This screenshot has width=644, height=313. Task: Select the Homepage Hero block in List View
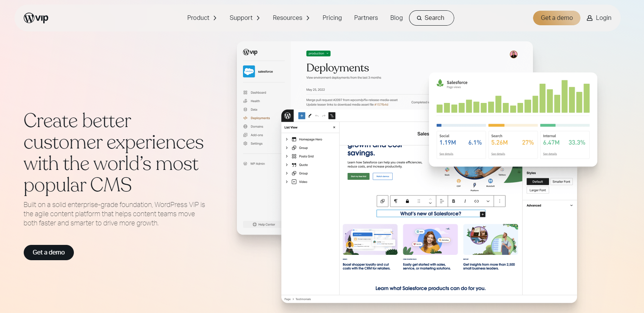(x=307, y=139)
